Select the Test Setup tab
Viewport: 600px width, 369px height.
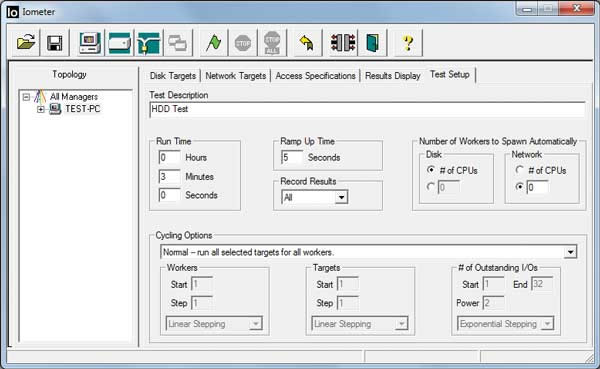pyautogui.click(x=450, y=74)
